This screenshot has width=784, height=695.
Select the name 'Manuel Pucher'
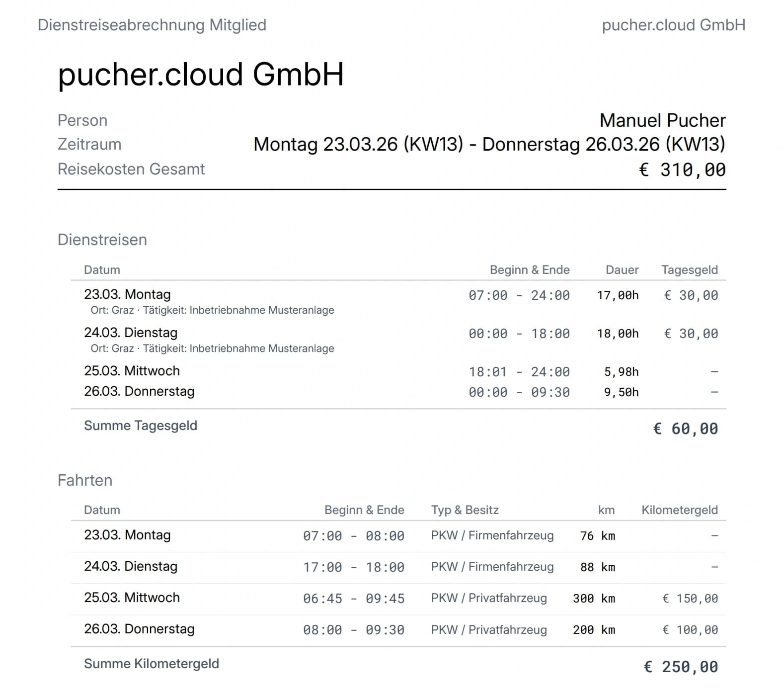click(662, 120)
